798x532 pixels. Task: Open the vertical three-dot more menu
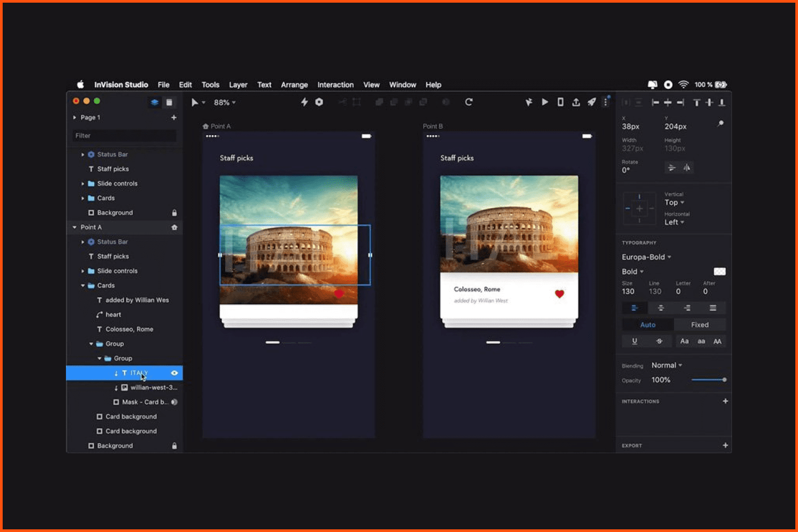click(x=605, y=102)
